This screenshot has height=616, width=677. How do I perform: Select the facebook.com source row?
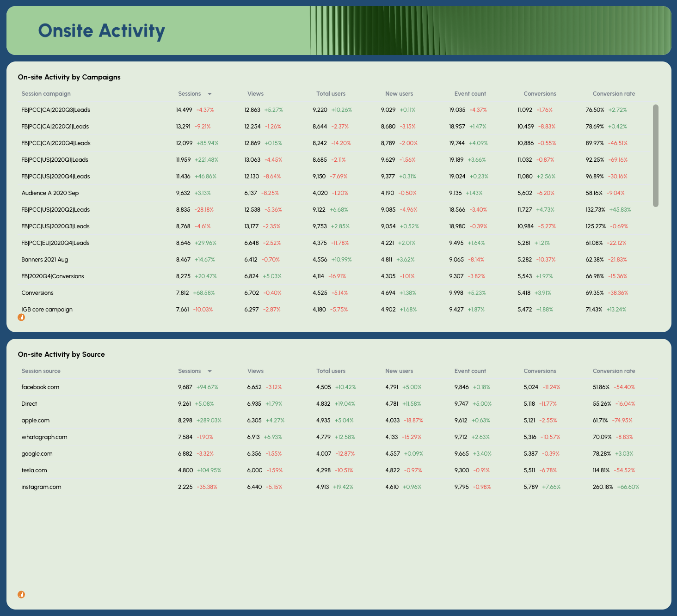pos(41,387)
